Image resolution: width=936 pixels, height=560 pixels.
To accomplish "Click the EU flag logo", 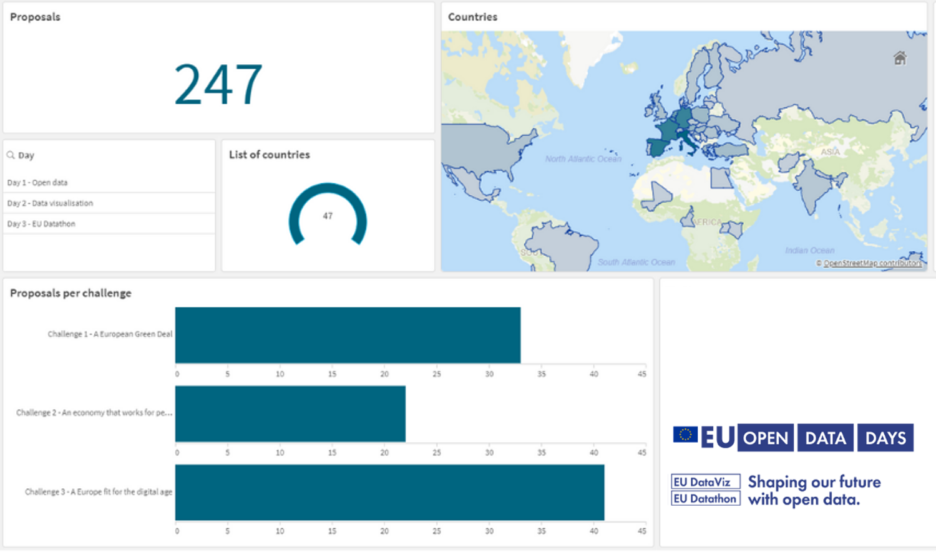I will click(685, 435).
